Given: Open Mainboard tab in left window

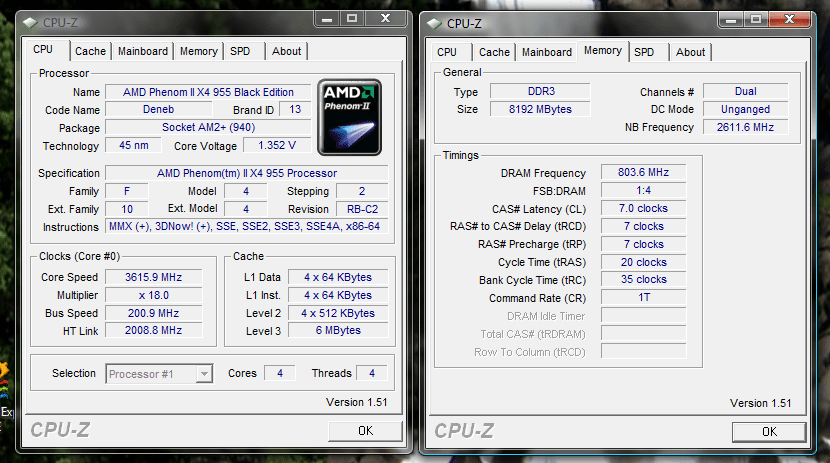Looking at the screenshot, I should 143,51.
